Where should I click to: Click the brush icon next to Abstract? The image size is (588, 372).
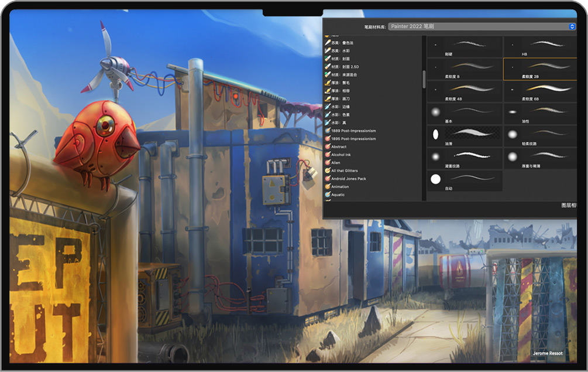(328, 146)
